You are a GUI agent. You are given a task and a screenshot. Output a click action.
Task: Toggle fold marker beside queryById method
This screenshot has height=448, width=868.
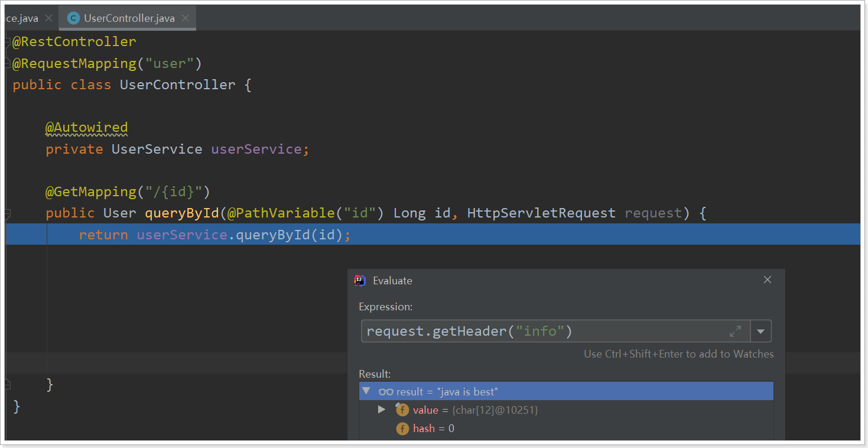pyautogui.click(x=6, y=213)
